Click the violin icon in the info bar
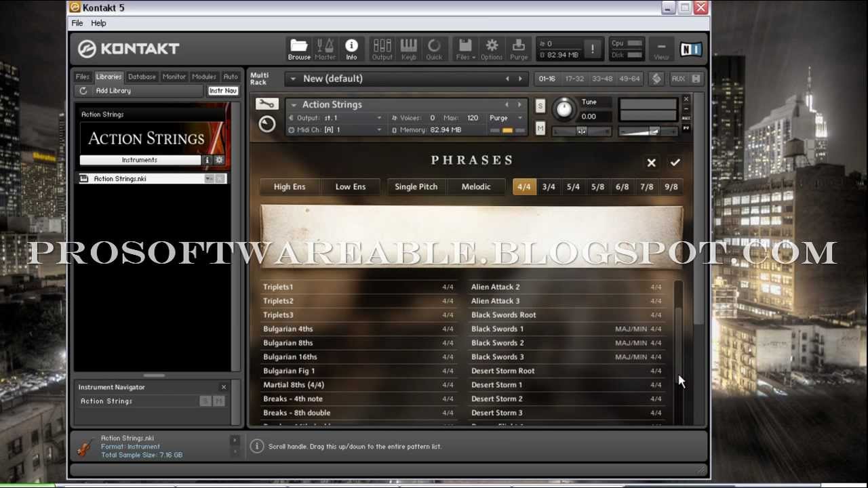Screen dimensions: 868x488 pos(85,447)
